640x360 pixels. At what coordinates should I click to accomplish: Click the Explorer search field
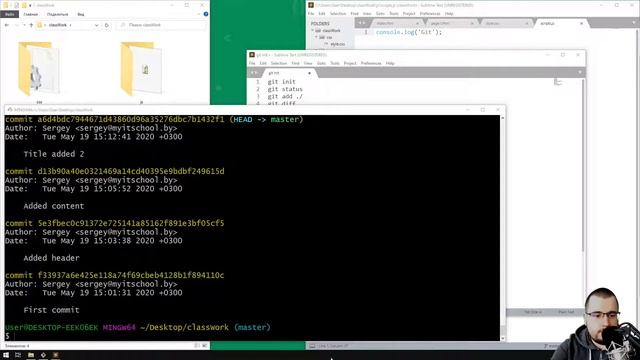161,25
